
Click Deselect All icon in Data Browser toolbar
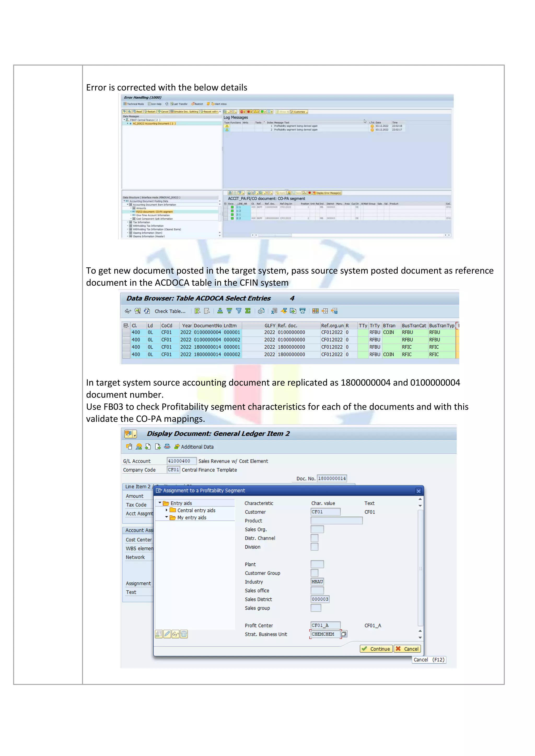coord(207,311)
